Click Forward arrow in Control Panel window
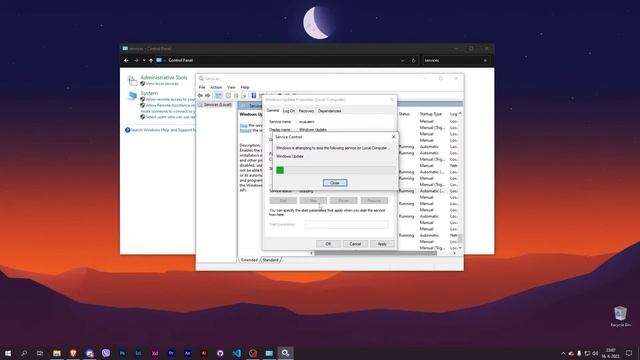Image resolution: width=640 pixels, height=360 pixels. 136,60
